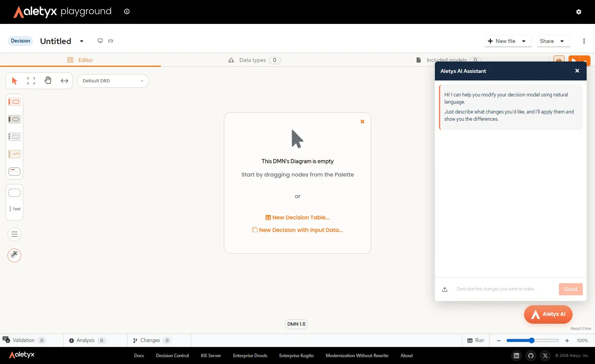Open GitHub icon in footer
The height and width of the screenshot is (364, 595).
pyautogui.click(x=531, y=356)
